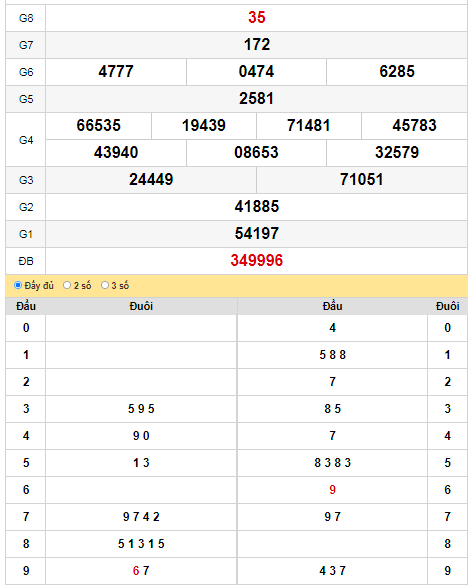
Task: Click the G5 result 2581
Action: click(x=257, y=99)
